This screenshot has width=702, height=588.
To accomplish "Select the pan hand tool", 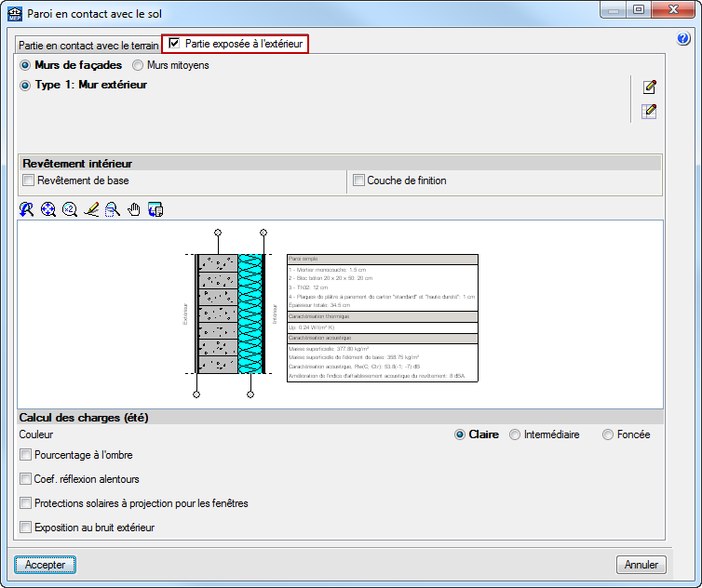I will pyautogui.click(x=134, y=209).
